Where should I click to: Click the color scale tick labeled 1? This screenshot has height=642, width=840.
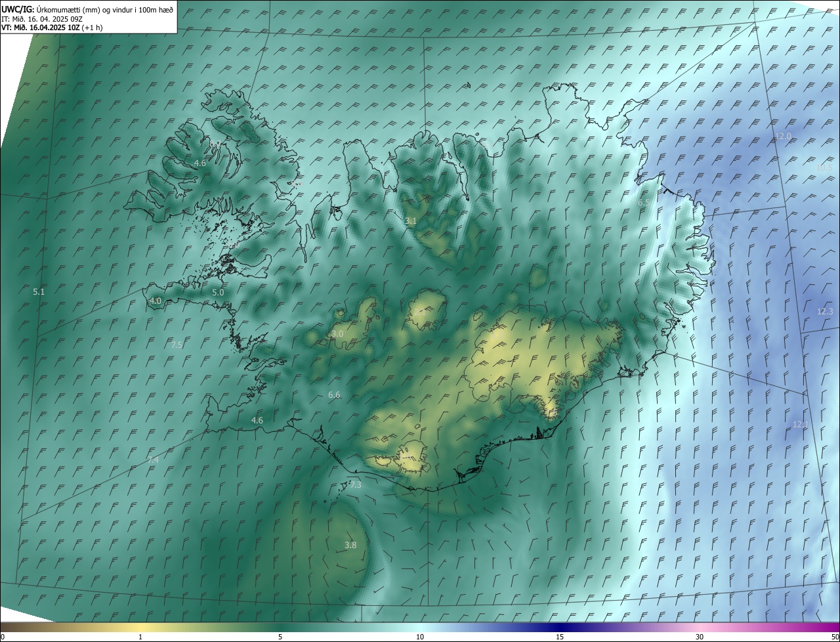coord(140,637)
